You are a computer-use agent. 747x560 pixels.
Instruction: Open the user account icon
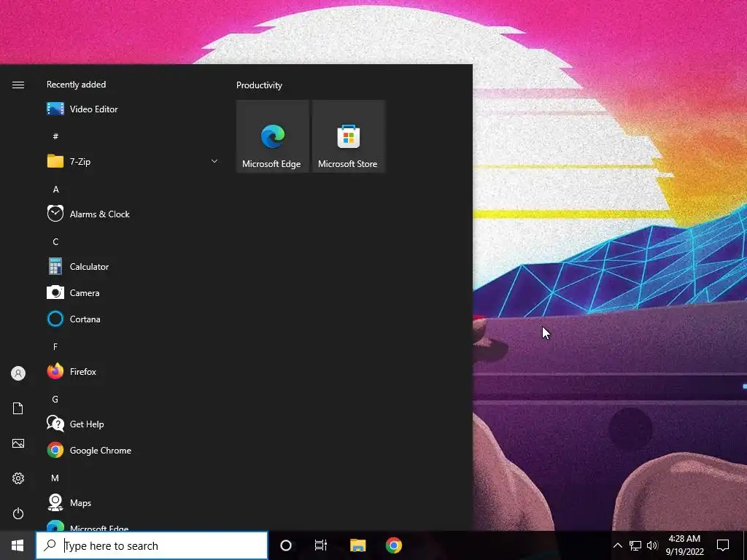[18, 373]
